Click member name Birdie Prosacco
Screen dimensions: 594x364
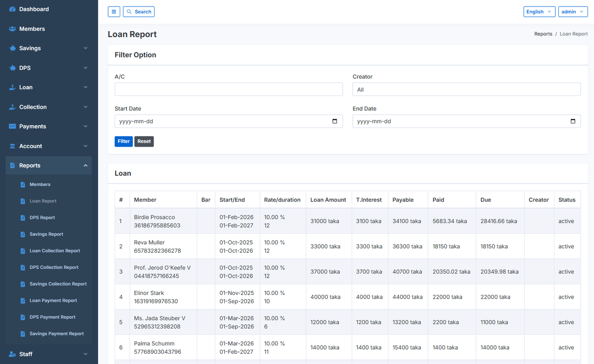(x=155, y=217)
